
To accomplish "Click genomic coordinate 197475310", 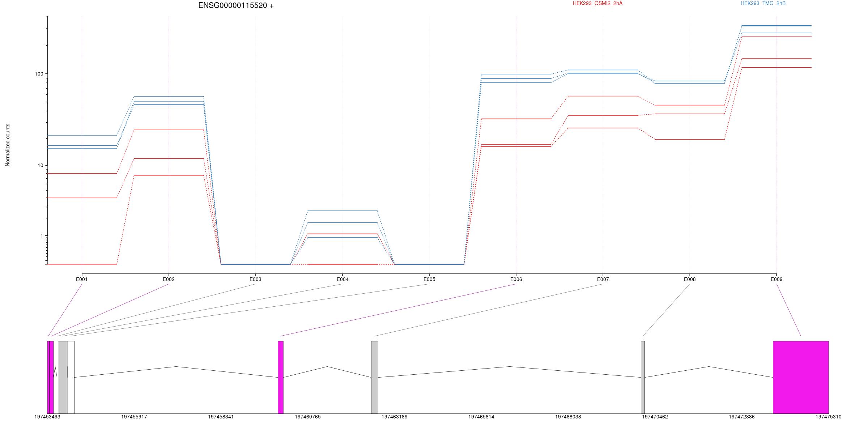I will [x=829, y=417].
